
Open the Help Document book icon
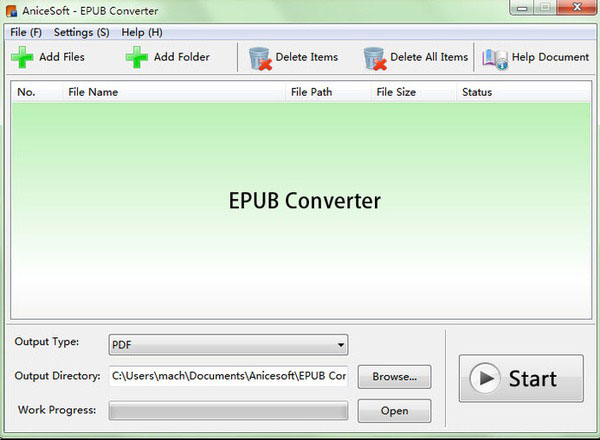pyautogui.click(x=495, y=59)
